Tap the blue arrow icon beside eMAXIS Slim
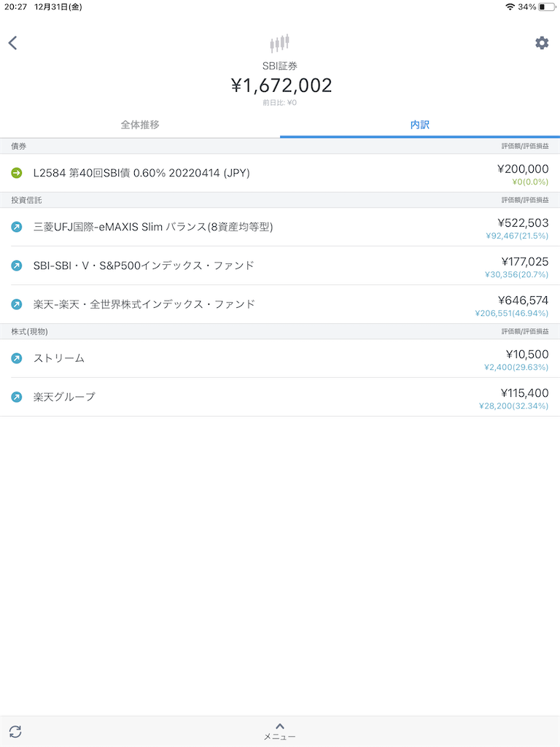Screen dimensions: 560x747 (17, 227)
